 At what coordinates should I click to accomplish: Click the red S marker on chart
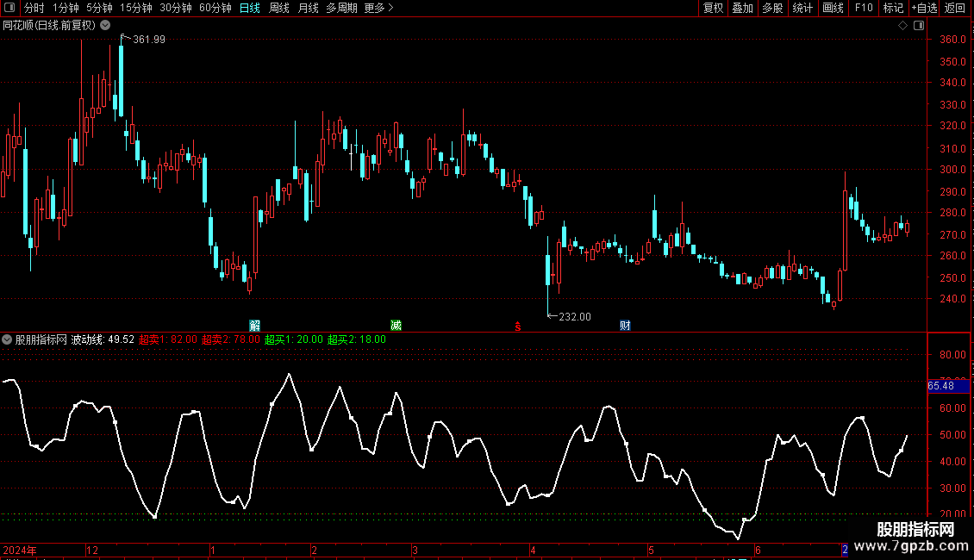[x=517, y=327]
